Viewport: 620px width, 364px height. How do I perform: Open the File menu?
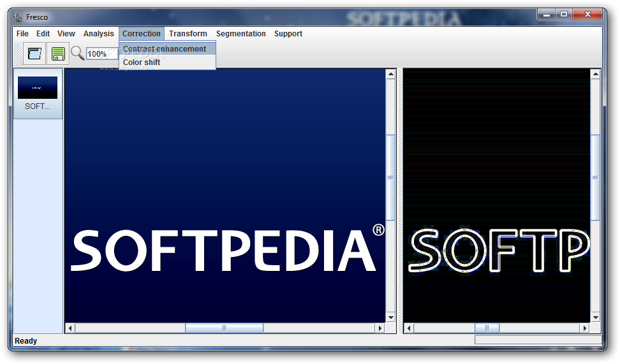point(22,34)
